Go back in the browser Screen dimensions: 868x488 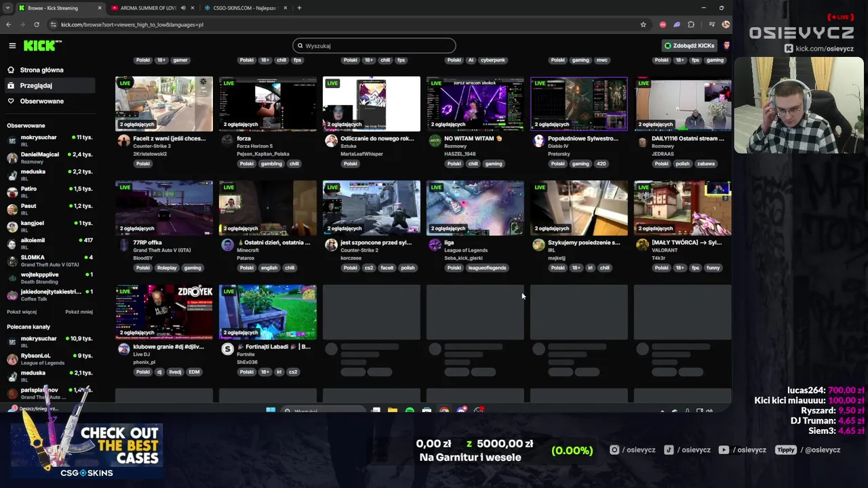point(8,24)
